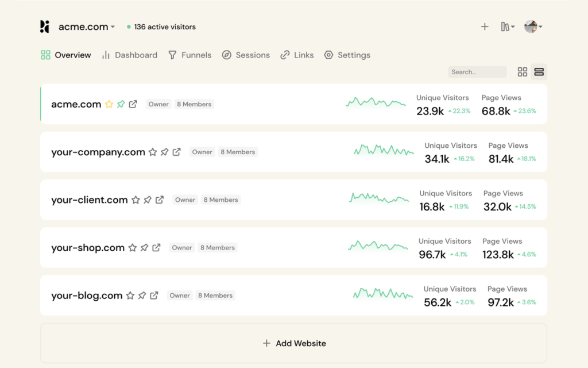This screenshot has width=588, height=368.
Task: Open acme.com in external link
Action: click(133, 104)
